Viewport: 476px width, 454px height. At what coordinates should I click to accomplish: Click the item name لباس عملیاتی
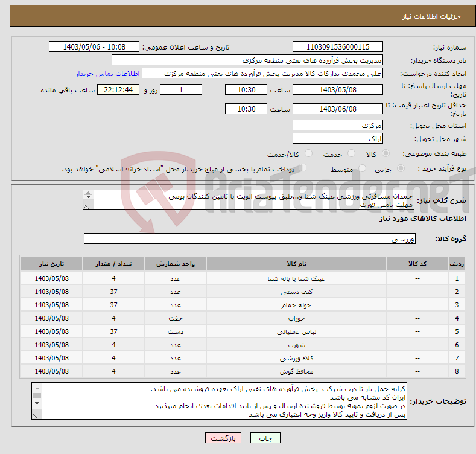coord(296,332)
